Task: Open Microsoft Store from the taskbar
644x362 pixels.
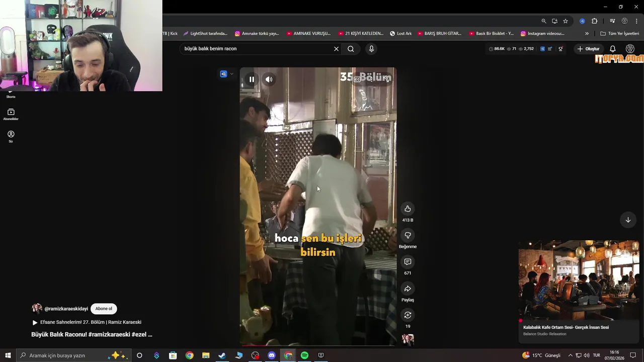Action: [173, 355]
